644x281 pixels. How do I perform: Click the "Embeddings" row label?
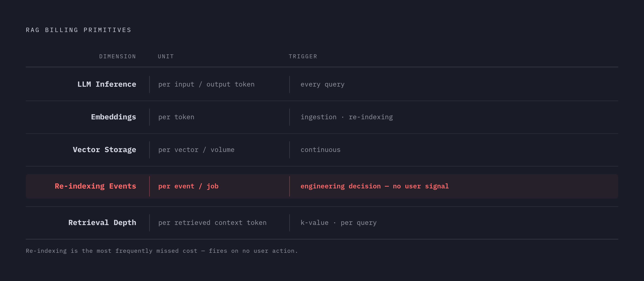click(113, 117)
